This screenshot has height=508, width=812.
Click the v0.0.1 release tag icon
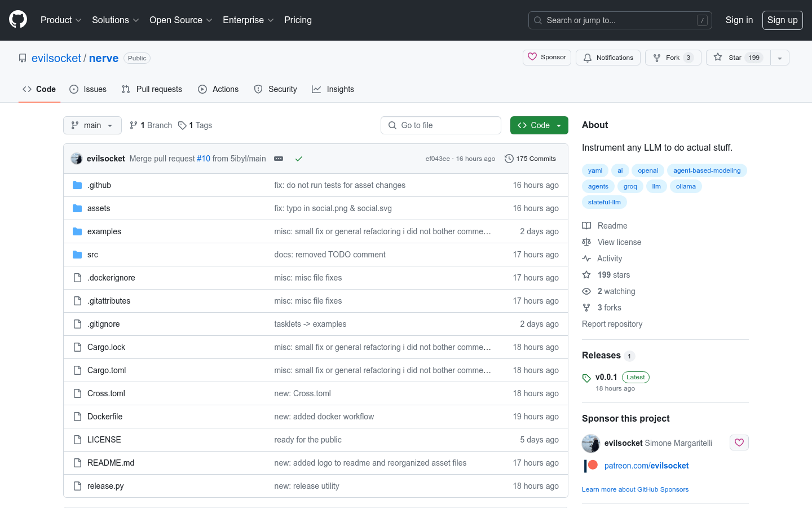pos(586,378)
